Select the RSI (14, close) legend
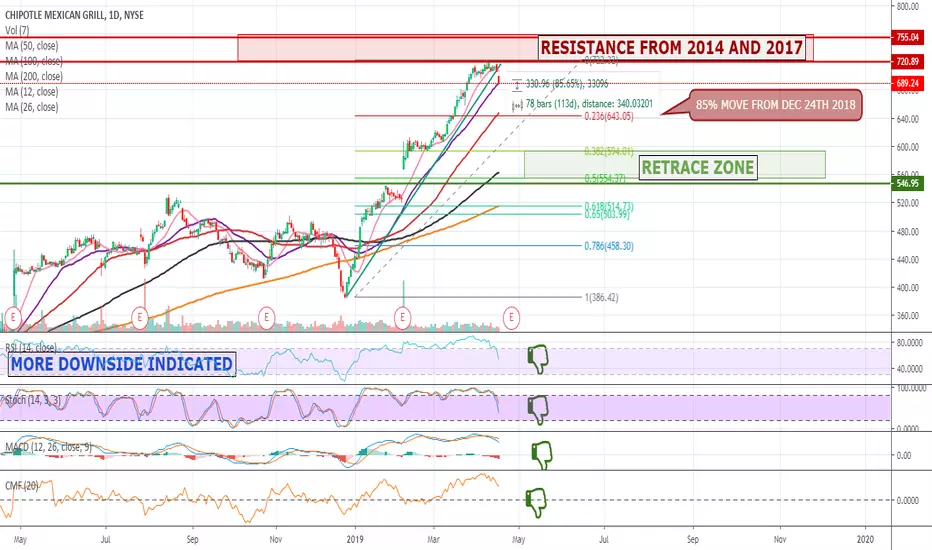 coord(31,348)
